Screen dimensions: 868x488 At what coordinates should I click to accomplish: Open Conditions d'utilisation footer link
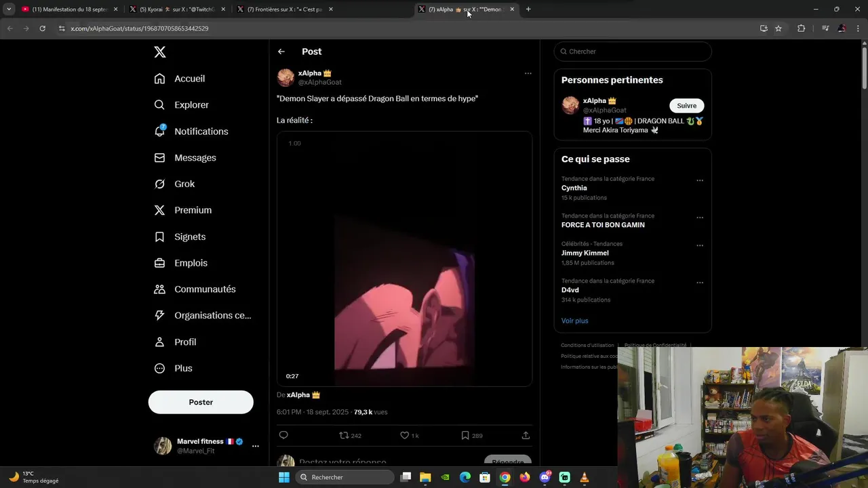(x=587, y=346)
